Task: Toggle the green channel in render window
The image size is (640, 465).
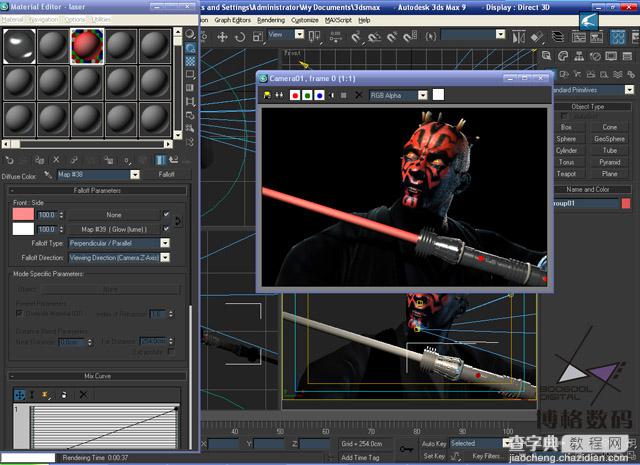Action: pos(307,95)
